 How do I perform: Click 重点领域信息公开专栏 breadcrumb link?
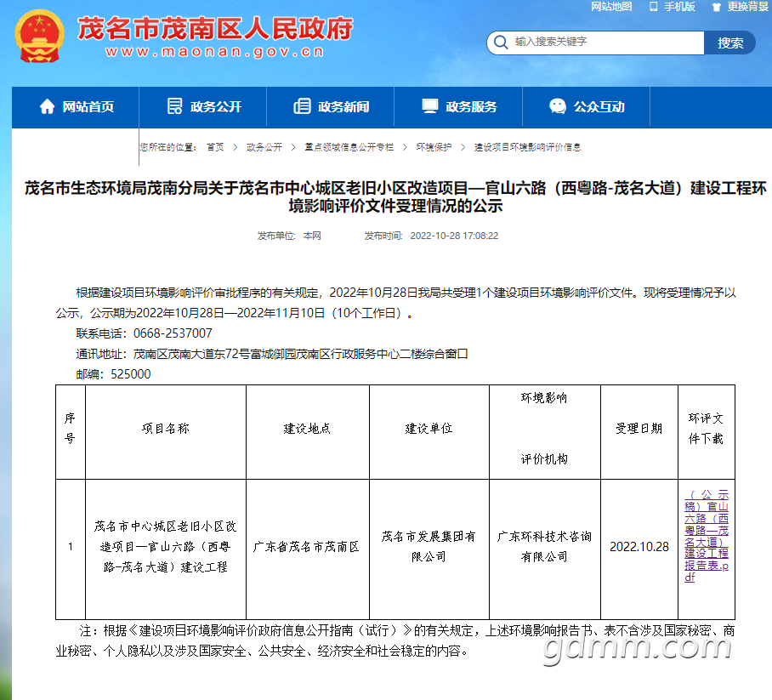(349, 147)
